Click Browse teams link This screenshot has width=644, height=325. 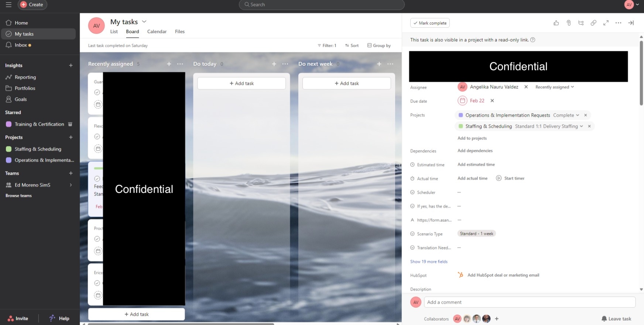pyautogui.click(x=18, y=196)
